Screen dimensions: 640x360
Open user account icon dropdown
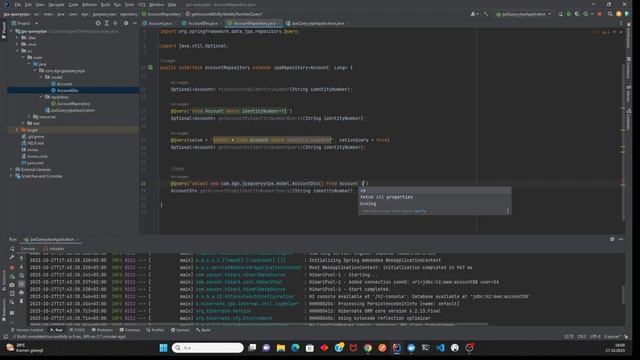pos(474,14)
